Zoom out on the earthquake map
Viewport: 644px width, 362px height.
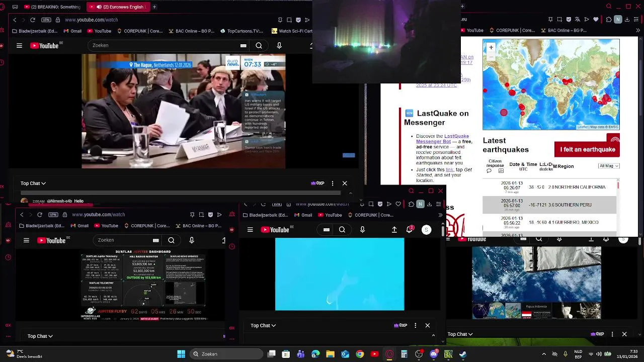(x=491, y=56)
